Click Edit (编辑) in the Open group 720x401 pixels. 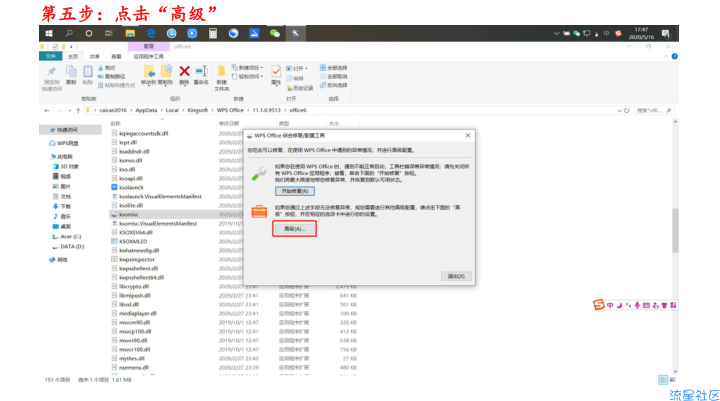point(295,79)
